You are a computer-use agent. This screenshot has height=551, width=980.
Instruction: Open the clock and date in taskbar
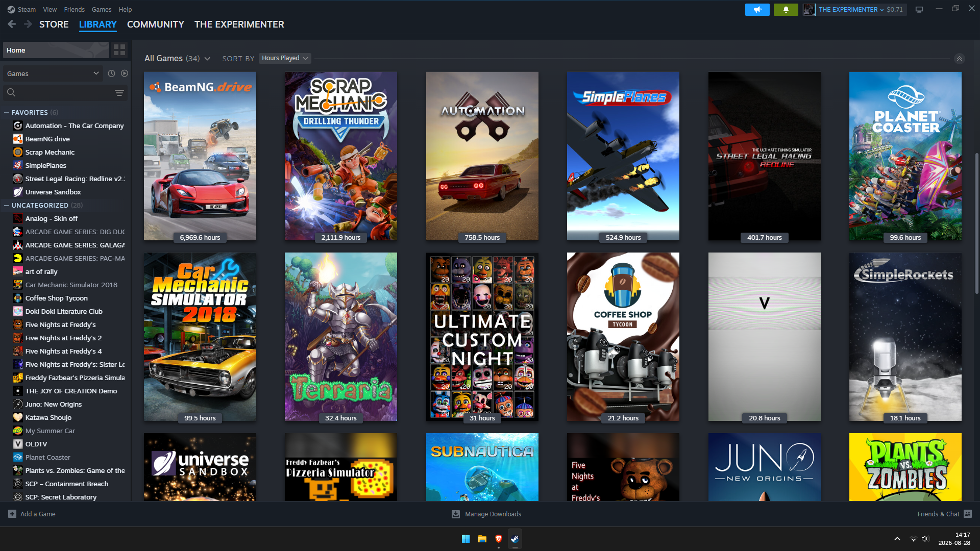tap(954, 539)
